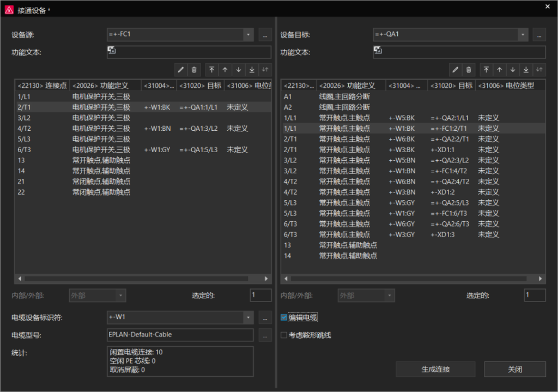Screen dimensions: 558x392
Task: Open the 设备目标 dropdown showing =+-QA1
Action: [x=523, y=34]
